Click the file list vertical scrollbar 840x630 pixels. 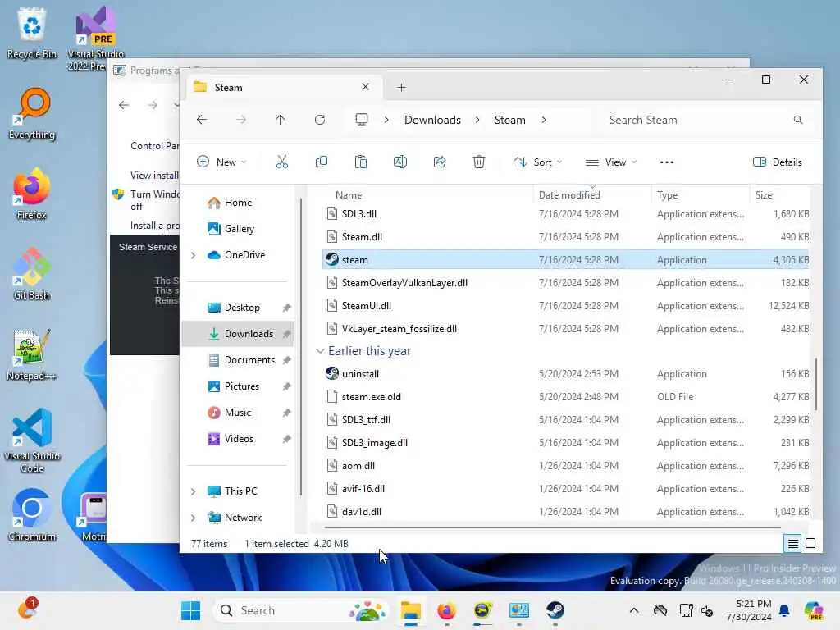tap(816, 384)
